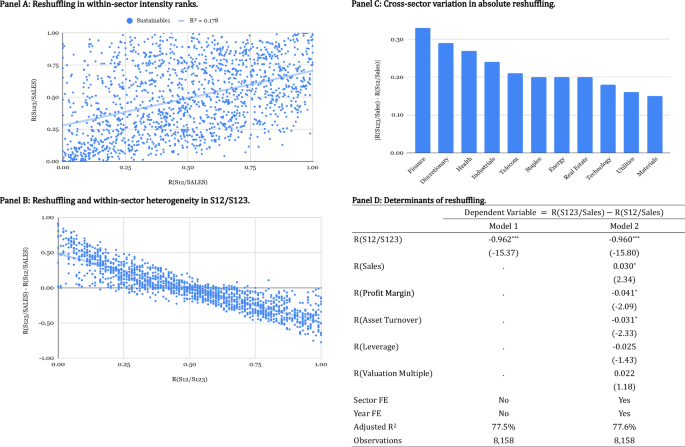Click the Adjusted R² row label
Screen dimensions: 685x447
(382, 424)
